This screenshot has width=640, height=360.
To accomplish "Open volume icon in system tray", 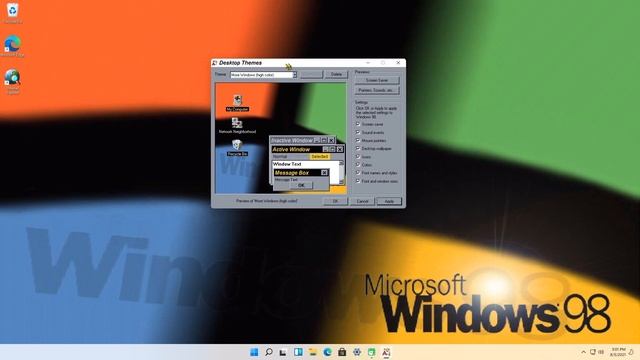I will 601,352.
